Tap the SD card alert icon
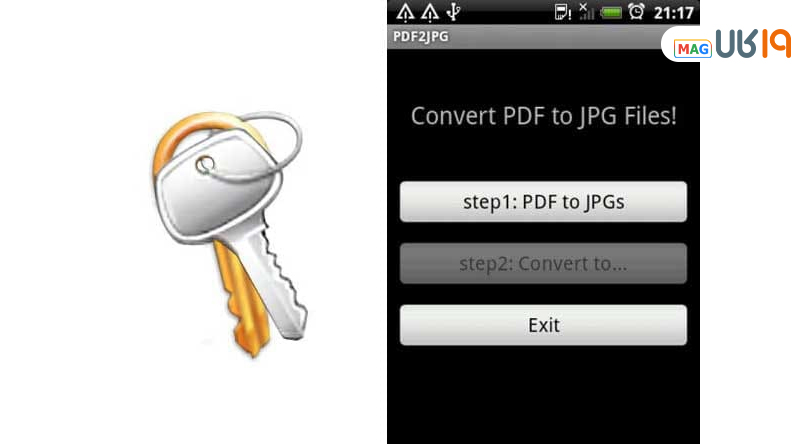This screenshot has height=444, width=800. click(x=562, y=12)
